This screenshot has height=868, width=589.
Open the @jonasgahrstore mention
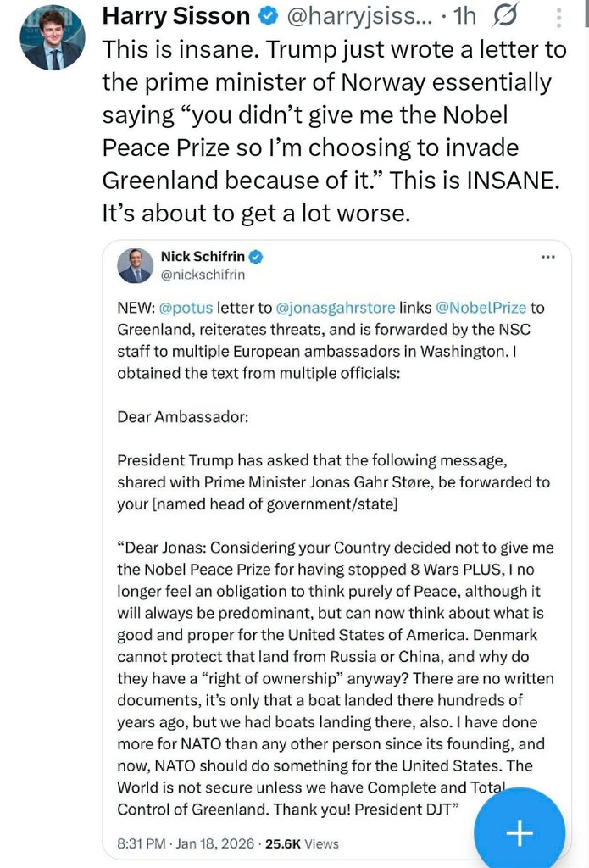(x=326, y=307)
